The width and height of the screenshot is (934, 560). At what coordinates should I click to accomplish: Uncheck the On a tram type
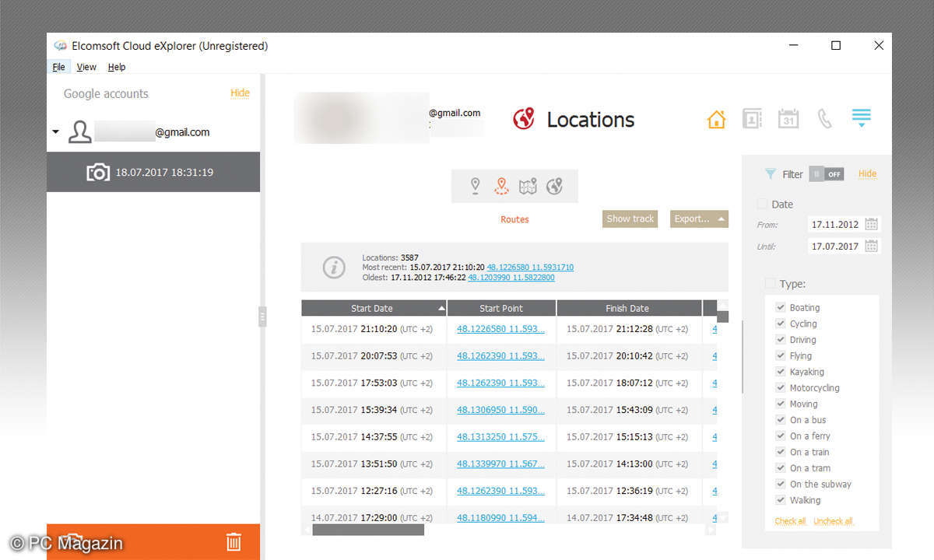tap(780, 467)
